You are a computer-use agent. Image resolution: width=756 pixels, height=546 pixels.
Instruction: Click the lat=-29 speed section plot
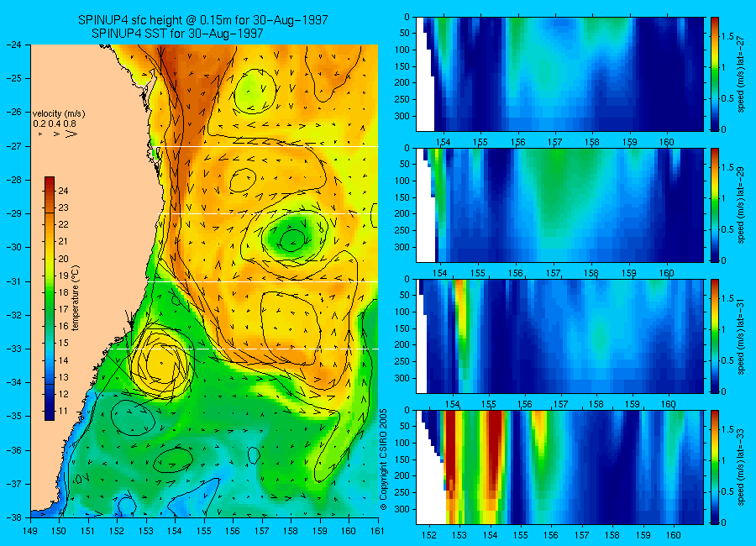click(559, 205)
